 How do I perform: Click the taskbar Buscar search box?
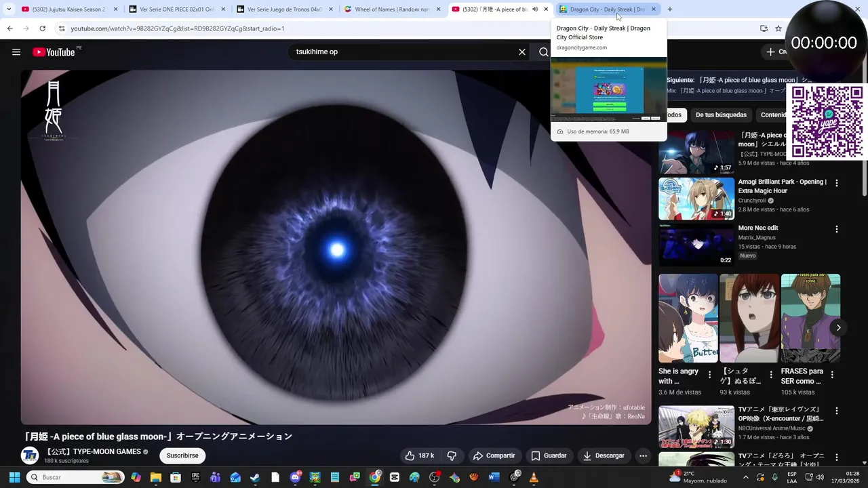click(77, 477)
